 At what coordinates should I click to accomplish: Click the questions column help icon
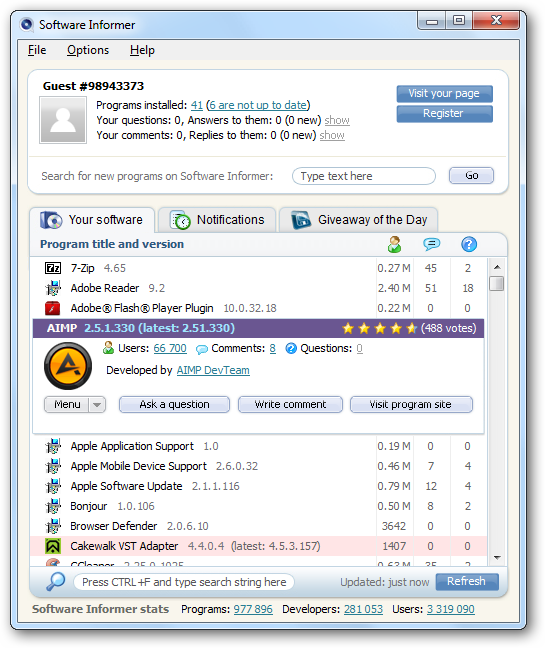coord(469,244)
